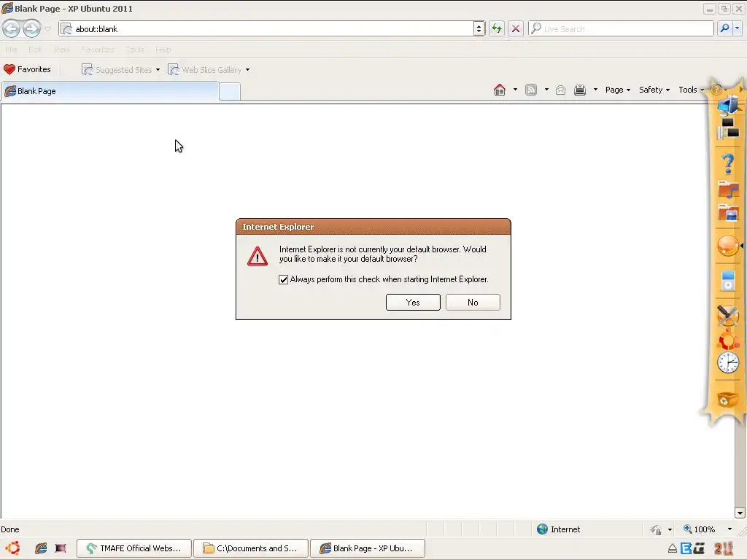Click the orange globe icon in dock
This screenshot has width=747, height=560.
(x=727, y=246)
